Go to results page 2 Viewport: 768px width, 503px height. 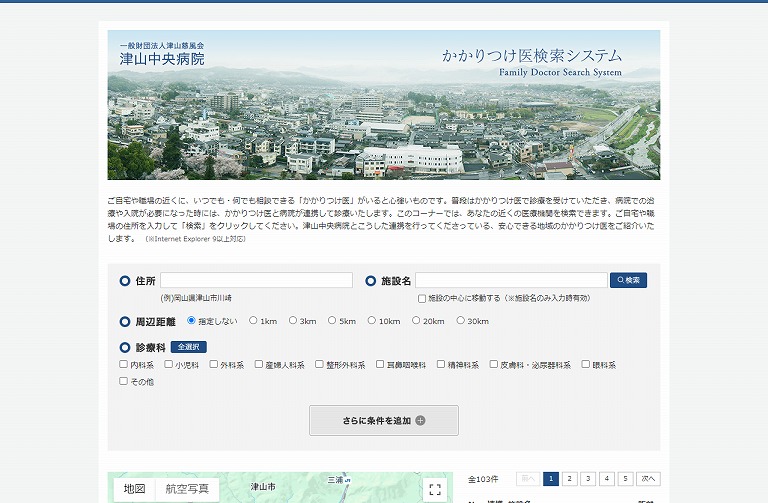tap(570, 479)
